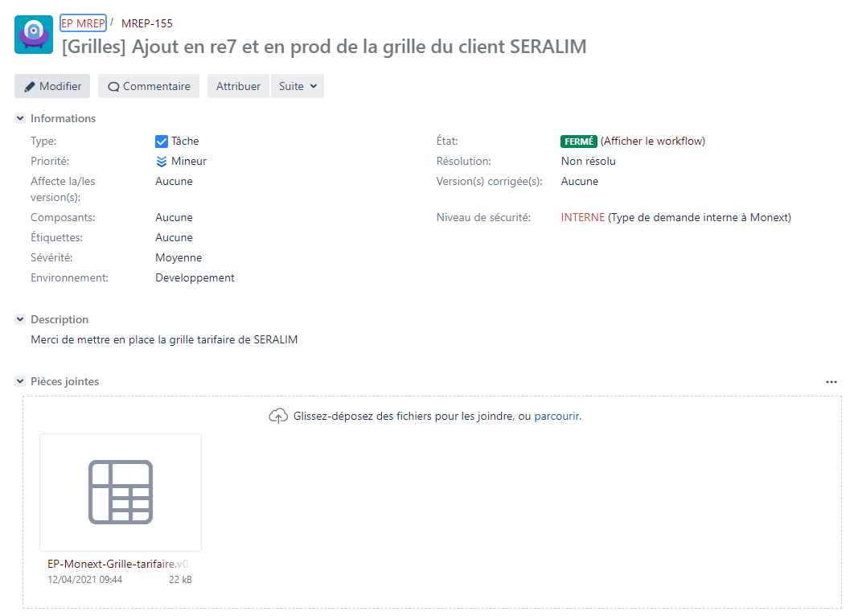Viewport: 854px width, 616px height.
Task: Click the Tâche type checkbox icon
Action: (162, 142)
